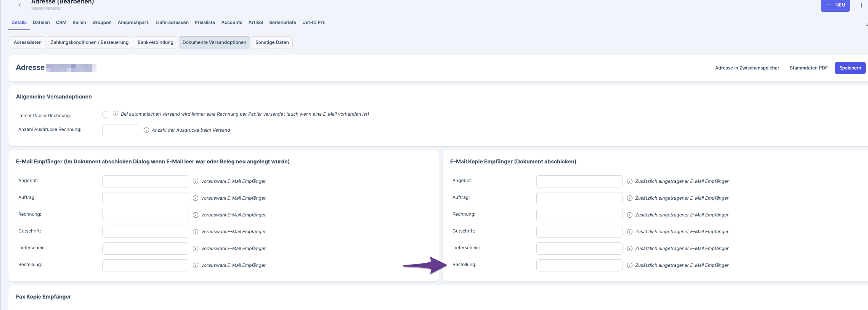Click the 'Allgemeine Versandoptionen' heading

[54, 97]
